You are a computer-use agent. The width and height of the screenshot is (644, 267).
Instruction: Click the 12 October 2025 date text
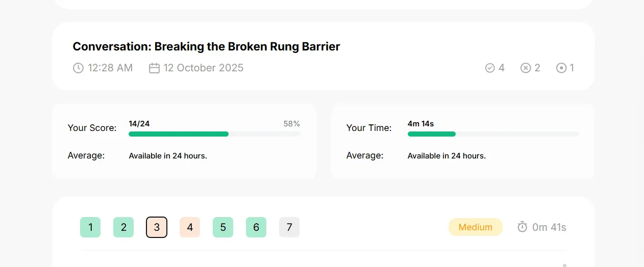click(204, 68)
